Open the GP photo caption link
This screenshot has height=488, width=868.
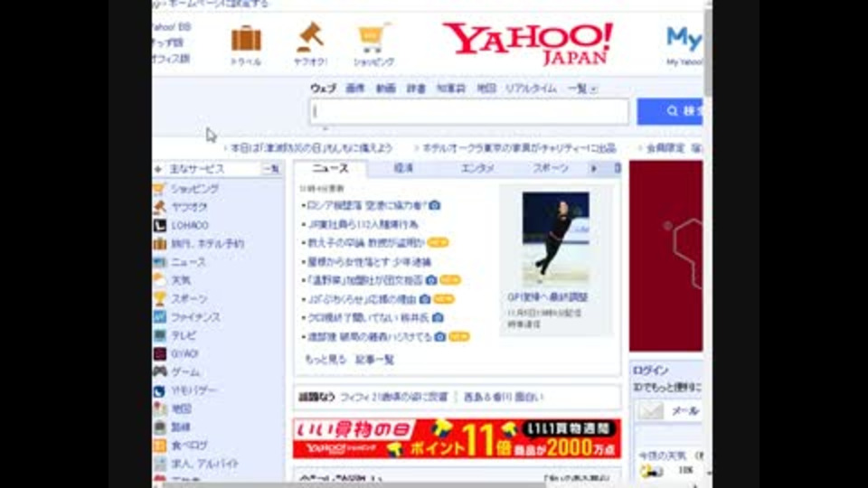click(548, 297)
